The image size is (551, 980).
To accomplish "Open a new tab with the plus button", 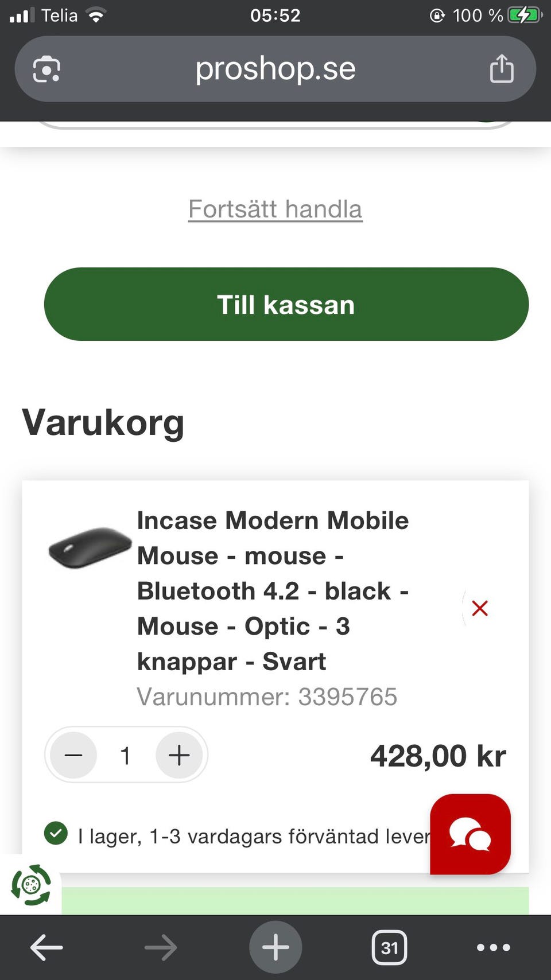I will click(275, 947).
